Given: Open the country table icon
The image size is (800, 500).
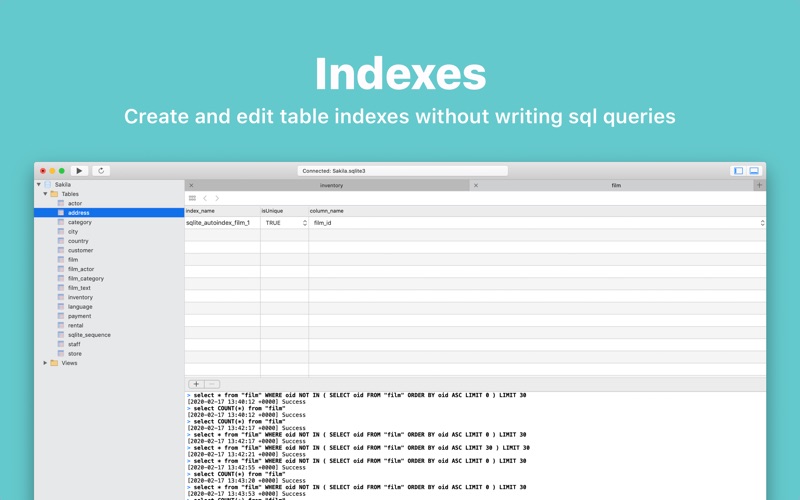Looking at the screenshot, I should click(x=61, y=241).
